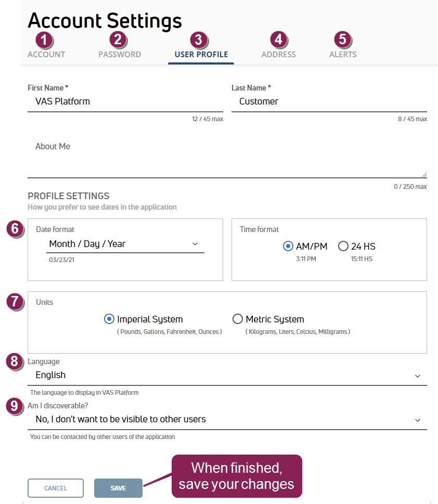The image size is (438, 504).
Task: Click the number 9 callout badge
Action: 16,406
